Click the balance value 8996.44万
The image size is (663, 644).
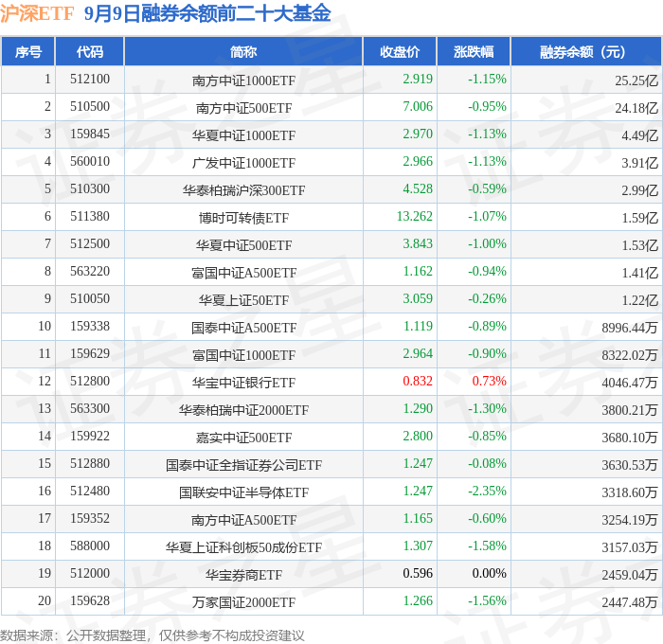pyautogui.click(x=630, y=328)
